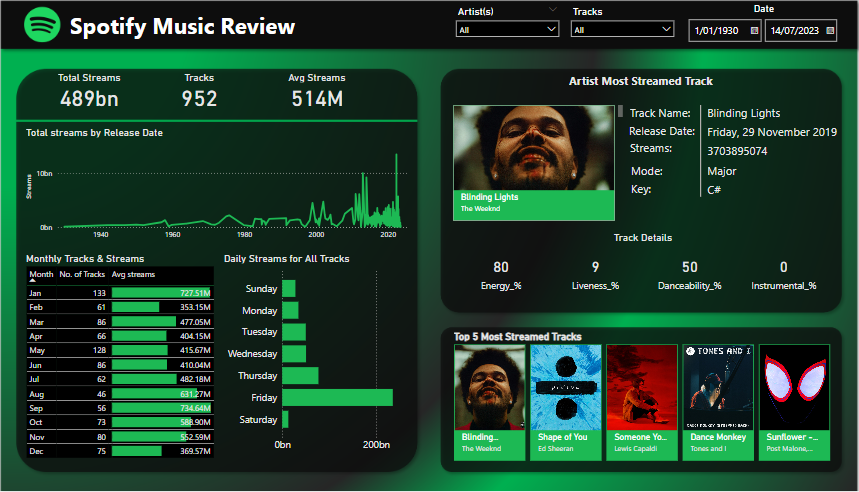
Task: Click the Spotify logo icon
Action: [42, 25]
